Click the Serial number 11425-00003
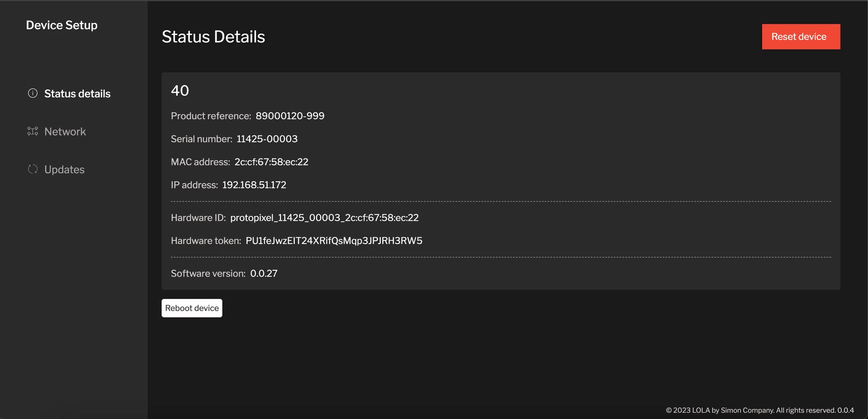 (x=267, y=139)
